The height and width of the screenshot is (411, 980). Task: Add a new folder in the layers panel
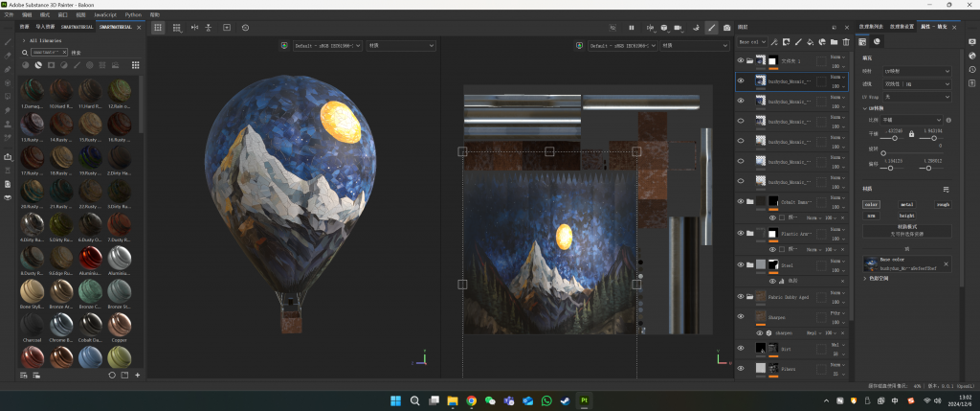pos(834,42)
